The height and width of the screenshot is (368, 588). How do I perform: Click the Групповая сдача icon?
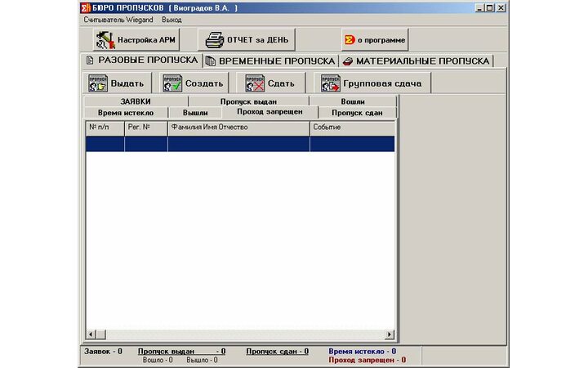[x=331, y=83]
